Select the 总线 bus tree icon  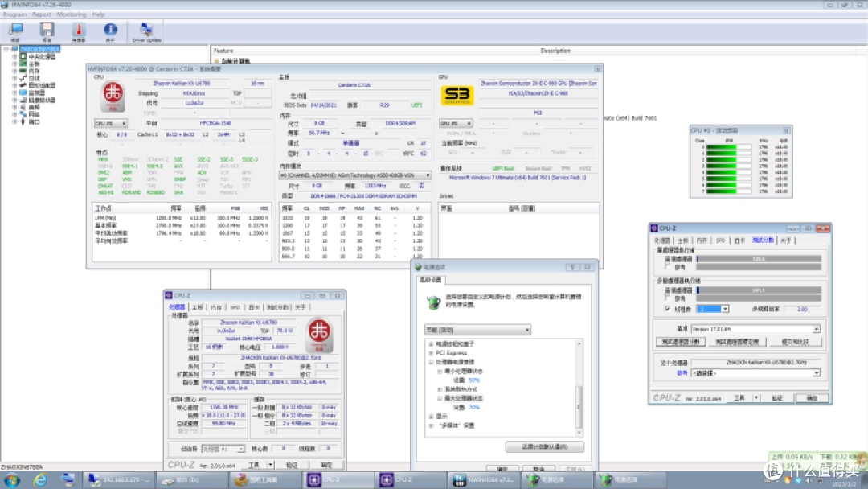23,78
